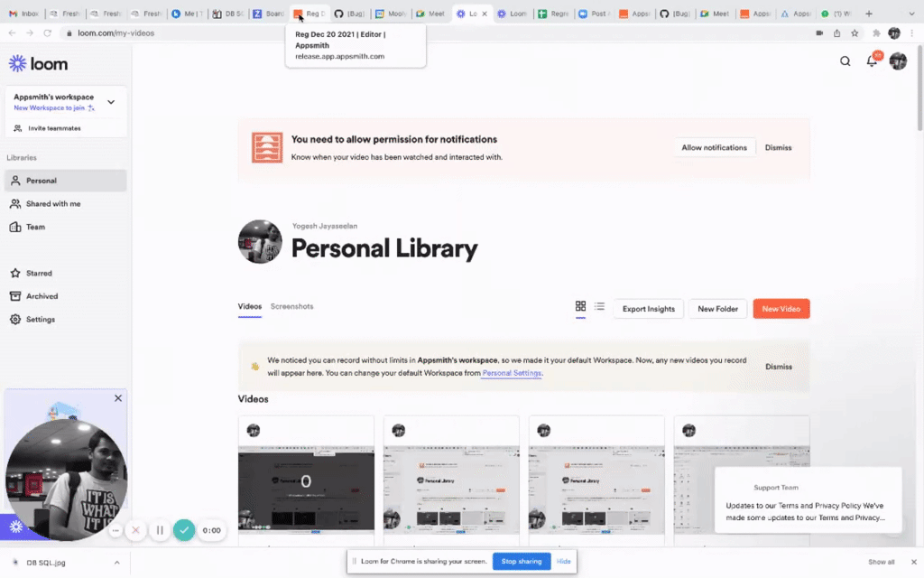Switch to the Board tab

pyautogui.click(x=269, y=14)
